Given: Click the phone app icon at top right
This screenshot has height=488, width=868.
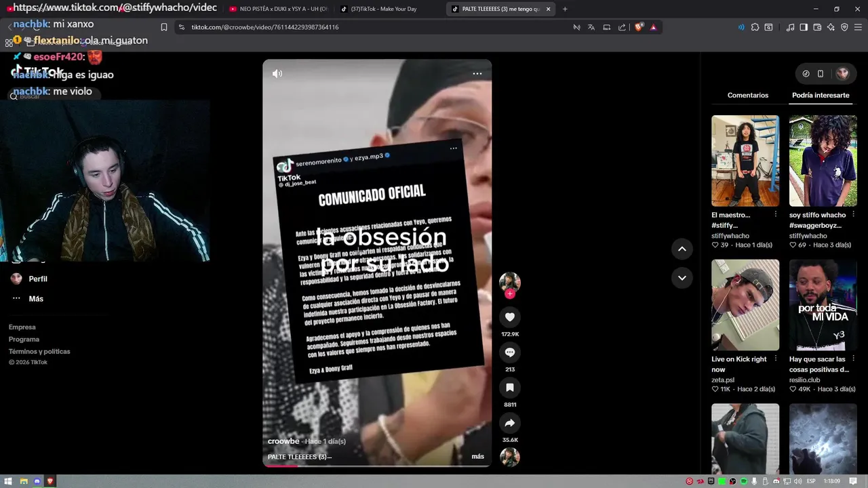Looking at the screenshot, I should tap(820, 73).
